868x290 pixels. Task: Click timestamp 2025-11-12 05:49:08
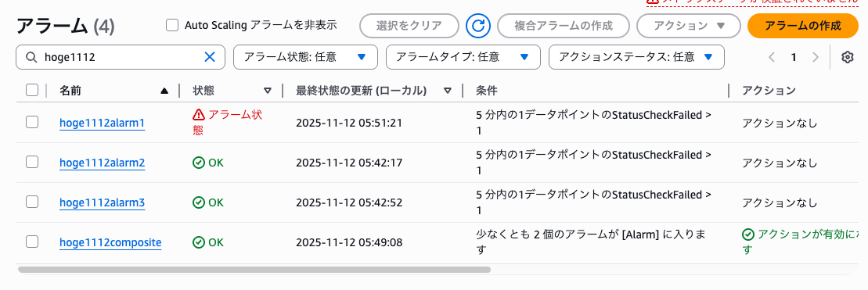point(349,242)
